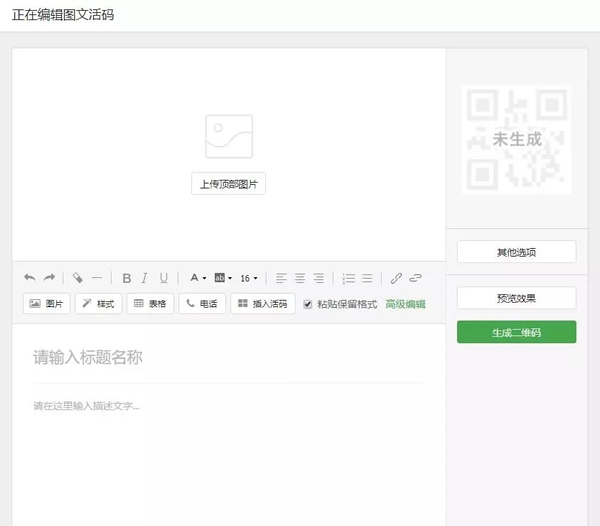Click the 生成二维码 green button

[516, 332]
